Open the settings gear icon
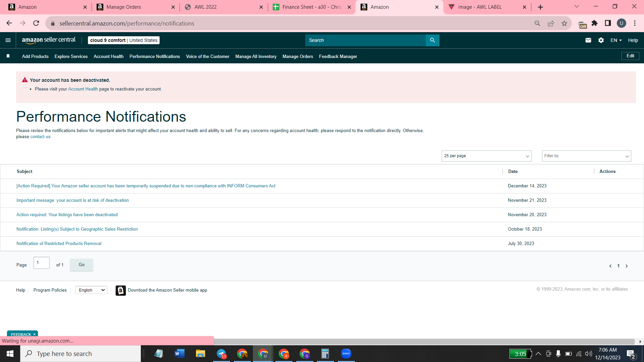The height and width of the screenshot is (362, 644). pos(601,40)
